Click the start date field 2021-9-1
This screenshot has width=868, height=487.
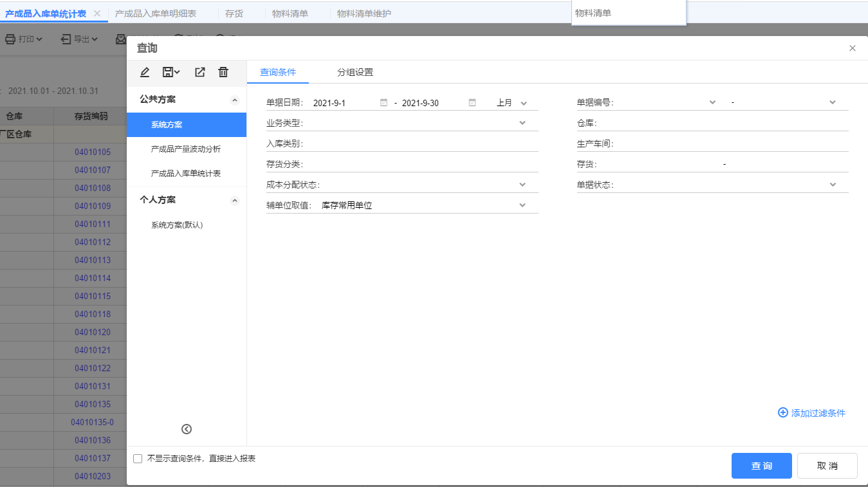[345, 103]
